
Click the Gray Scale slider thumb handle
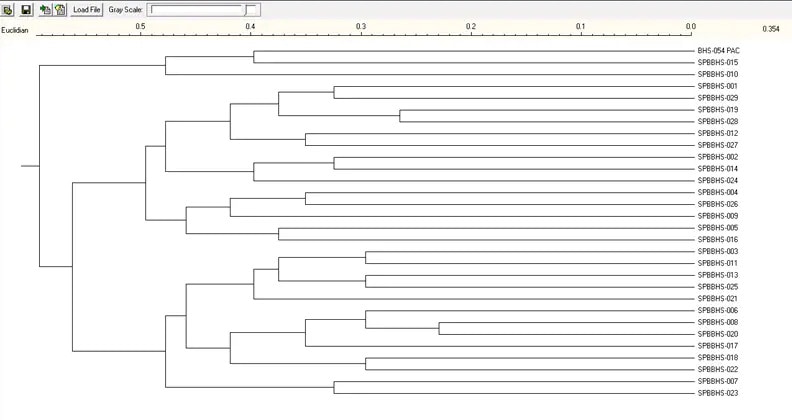tap(253, 9)
